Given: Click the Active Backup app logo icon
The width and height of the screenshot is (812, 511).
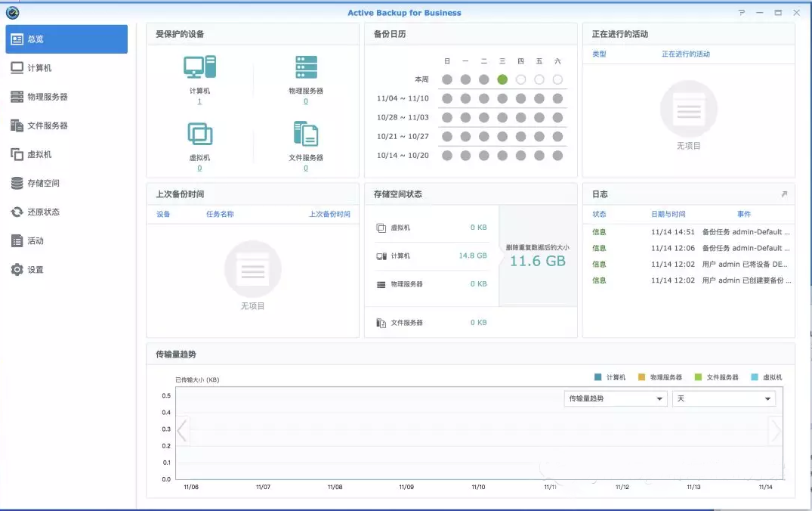Looking at the screenshot, I should (x=12, y=13).
